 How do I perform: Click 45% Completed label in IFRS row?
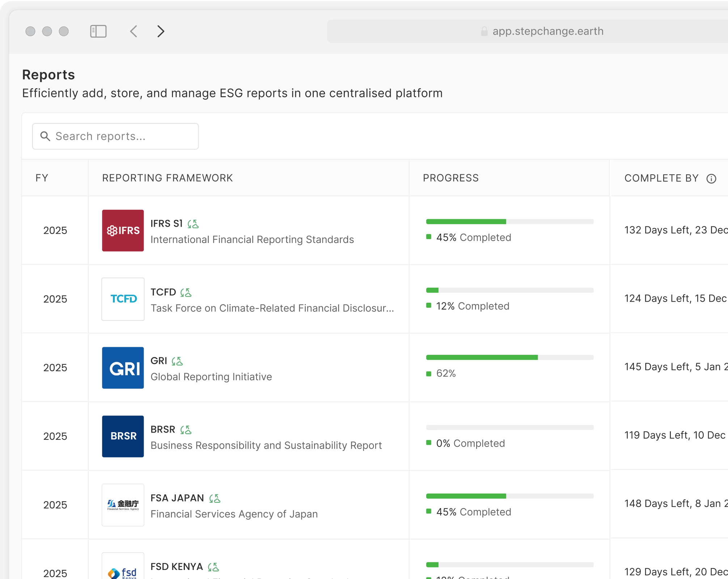[474, 238]
